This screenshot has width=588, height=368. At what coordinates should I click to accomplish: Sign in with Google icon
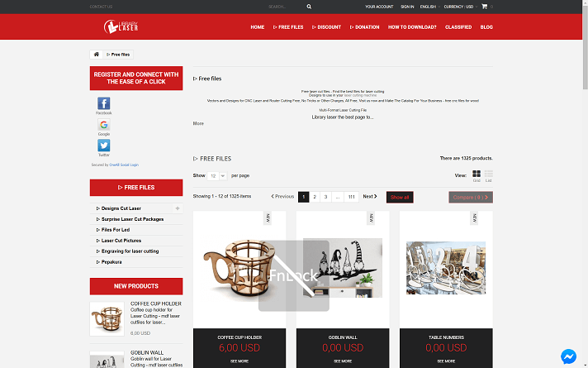[104, 124]
